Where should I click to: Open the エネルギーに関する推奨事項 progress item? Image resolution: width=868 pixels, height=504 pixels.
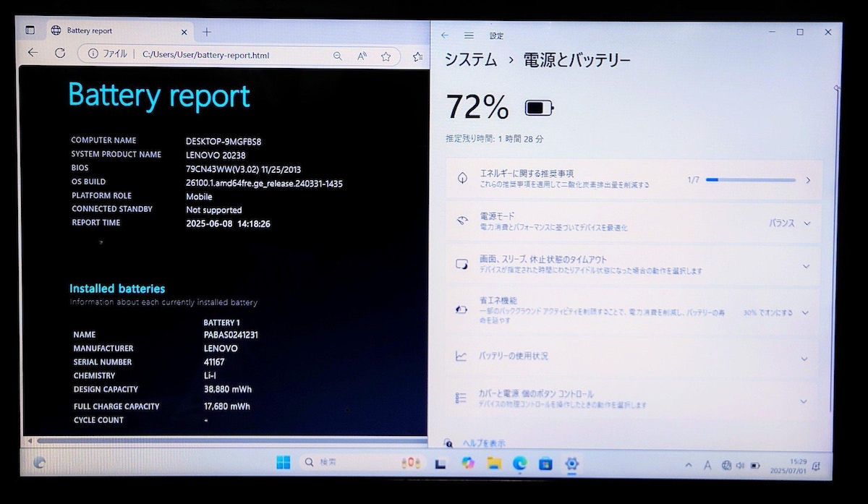click(633, 179)
